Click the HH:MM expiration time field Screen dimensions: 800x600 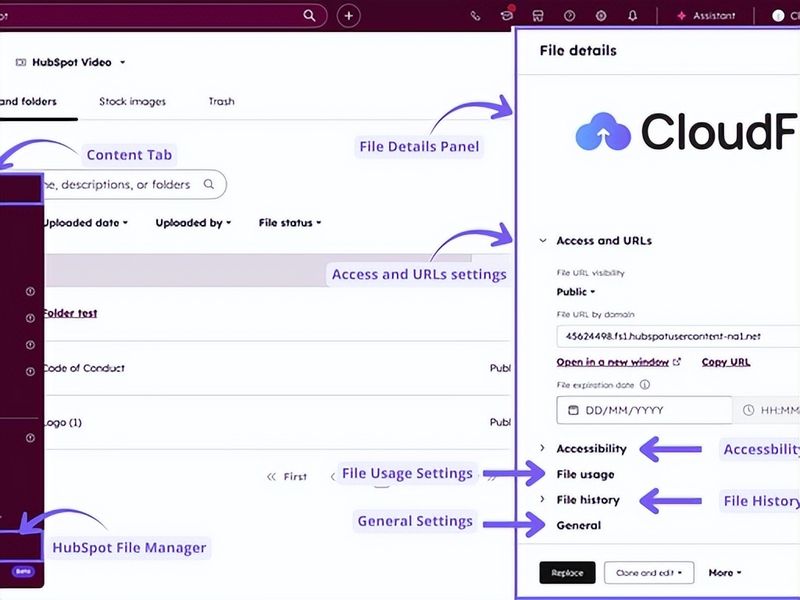point(767,410)
